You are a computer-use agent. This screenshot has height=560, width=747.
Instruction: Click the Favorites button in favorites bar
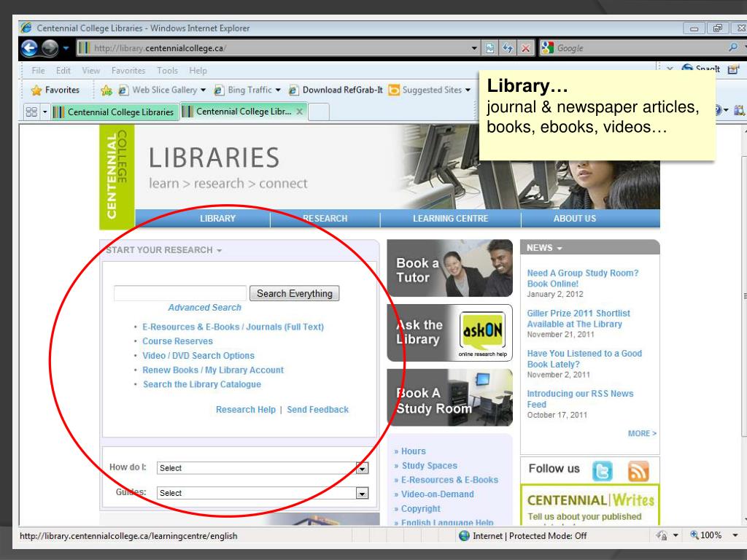coord(55,90)
